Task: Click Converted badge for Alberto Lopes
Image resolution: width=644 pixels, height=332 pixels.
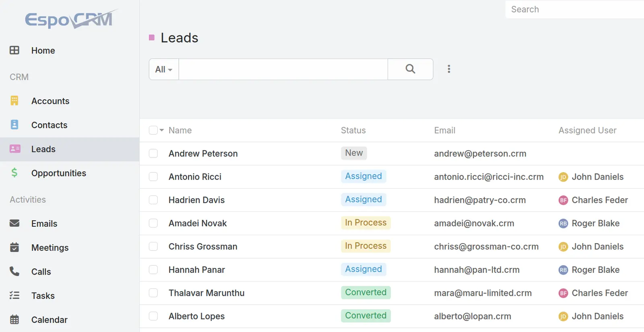Action: click(365, 316)
